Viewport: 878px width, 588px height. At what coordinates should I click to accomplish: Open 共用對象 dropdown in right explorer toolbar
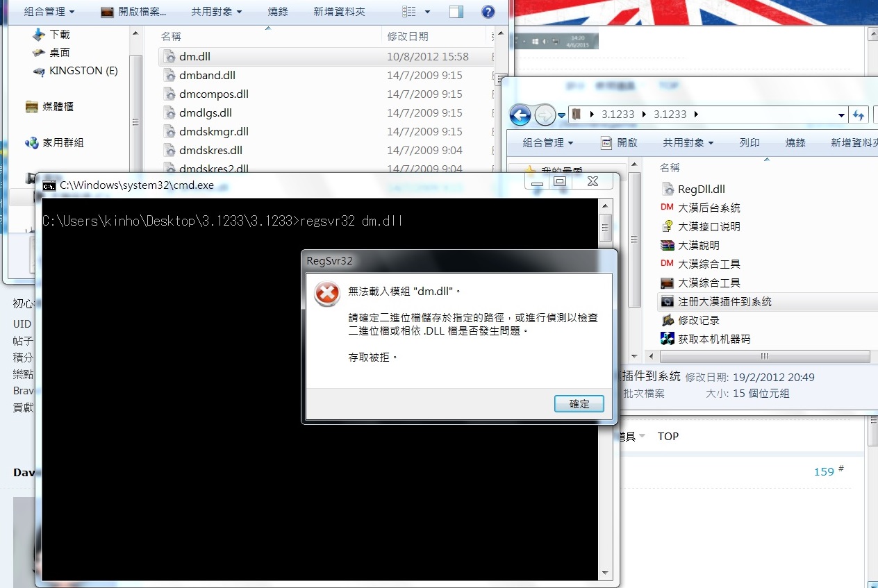(688, 142)
